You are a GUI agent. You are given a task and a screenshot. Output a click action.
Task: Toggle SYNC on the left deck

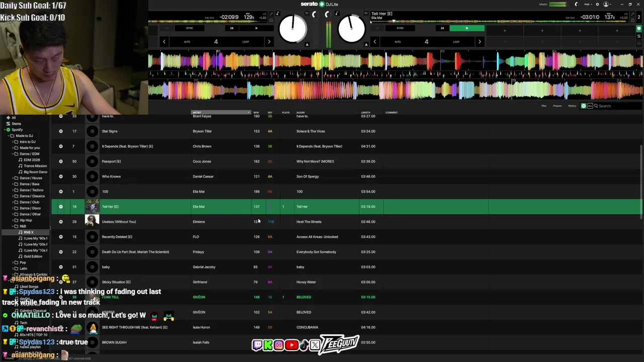coord(190,28)
